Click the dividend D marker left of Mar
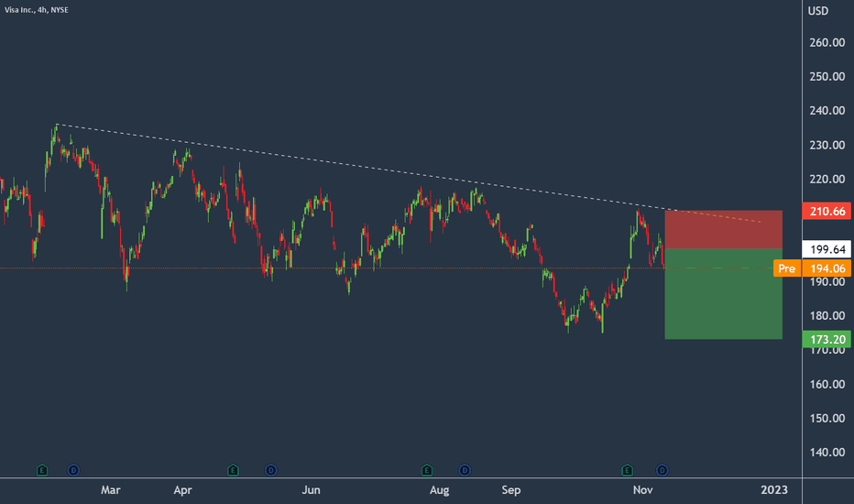 (x=73, y=470)
